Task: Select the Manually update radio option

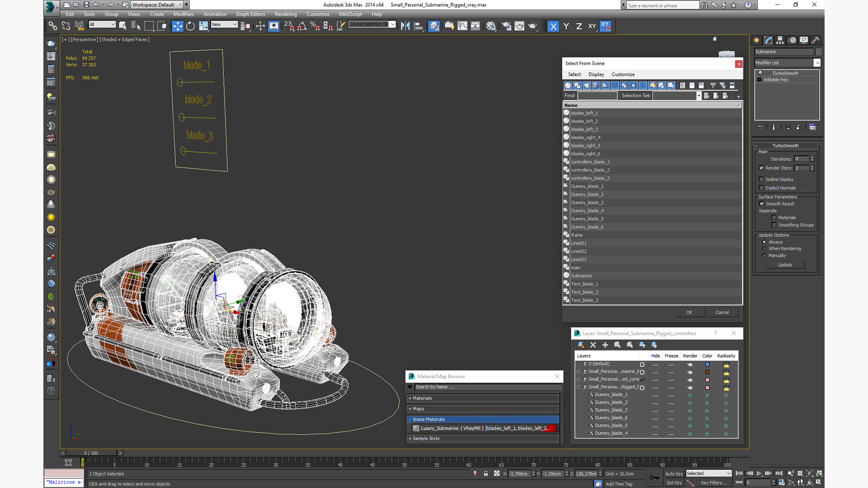Action: [x=764, y=255]
